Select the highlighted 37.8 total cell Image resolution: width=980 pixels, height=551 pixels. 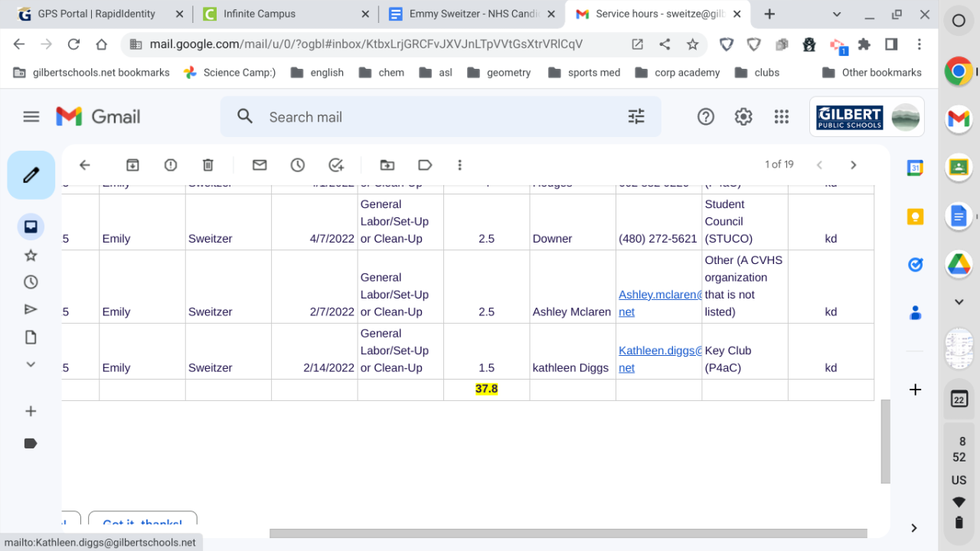(487, 389)
